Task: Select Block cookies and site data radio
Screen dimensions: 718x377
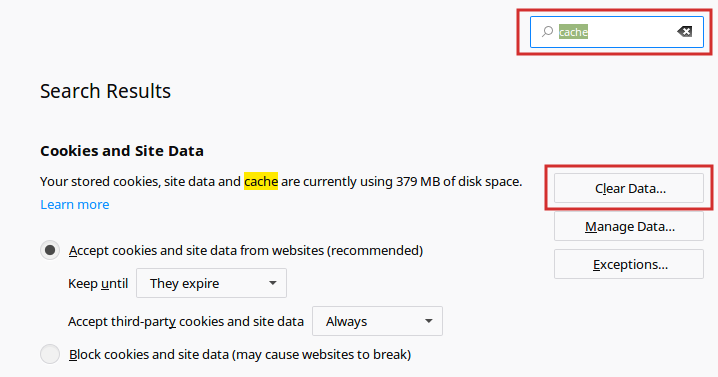Action: click(50, 354)
